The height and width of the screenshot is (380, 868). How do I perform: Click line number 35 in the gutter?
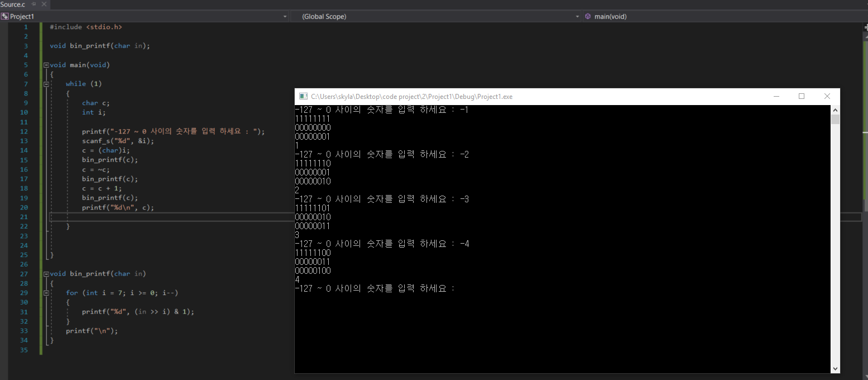click(24, 350)
